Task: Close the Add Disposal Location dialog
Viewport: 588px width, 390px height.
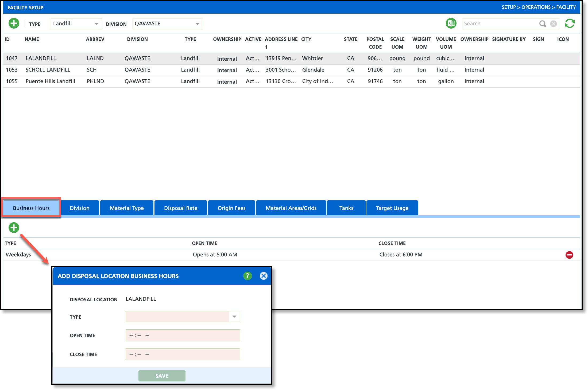Action: click(264, 276)
